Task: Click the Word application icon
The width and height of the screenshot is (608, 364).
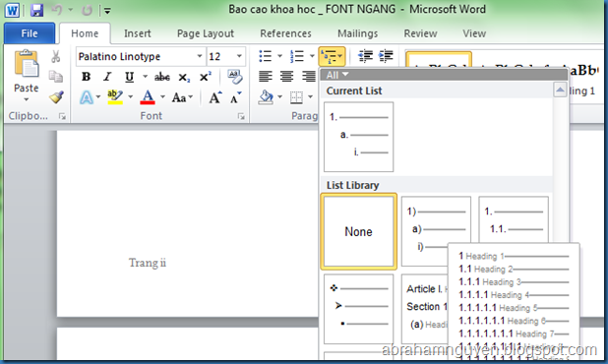Action: click(12, 10)
